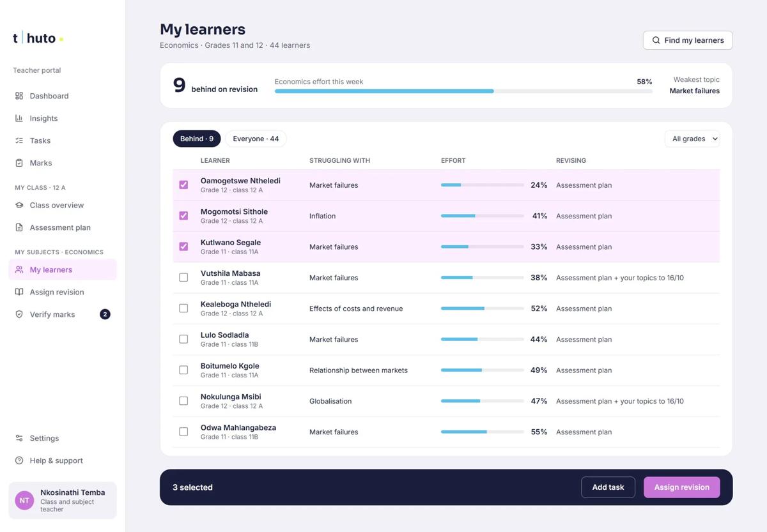Tick the checkbox for Kealeboga Ntheledi

pos(183,308)
